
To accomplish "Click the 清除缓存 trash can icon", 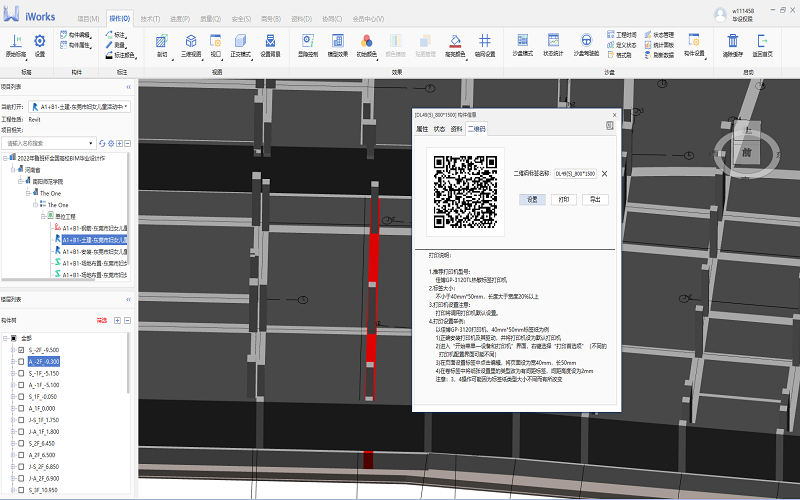I will pyautogui.click(x=733, y=40).
